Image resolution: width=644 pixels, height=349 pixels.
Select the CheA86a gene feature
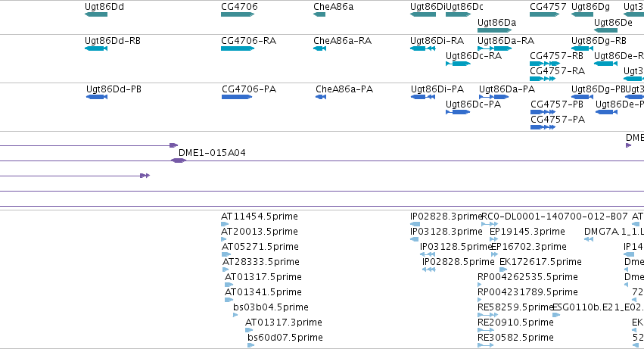click(x=319, y=14)
